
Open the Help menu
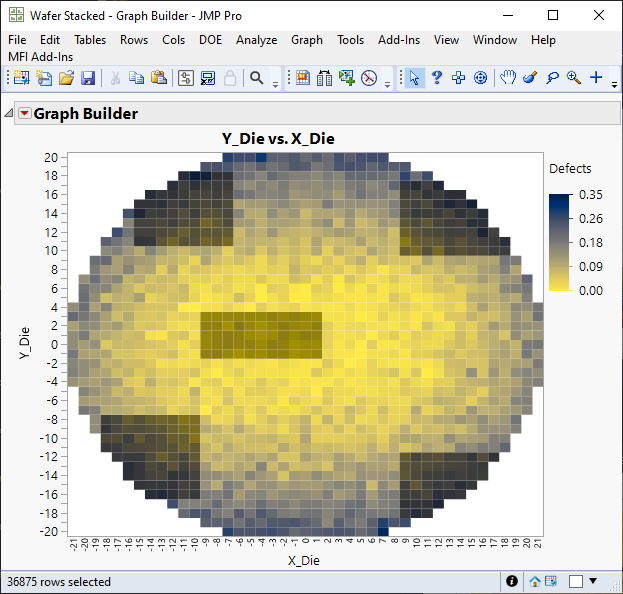544,40
